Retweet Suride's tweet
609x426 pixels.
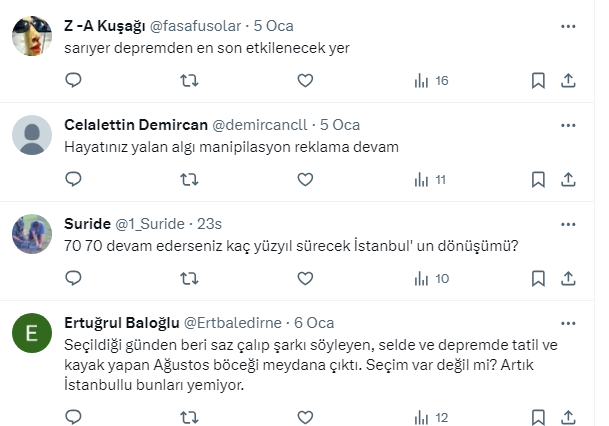[189, 278]
